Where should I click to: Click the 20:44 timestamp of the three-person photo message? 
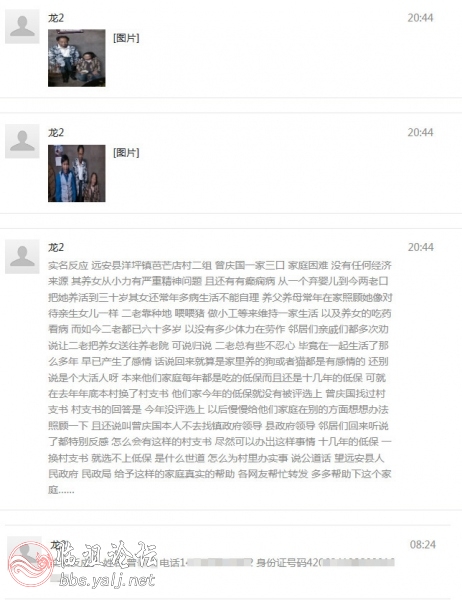pyautogui.click(x=420, y=132)
